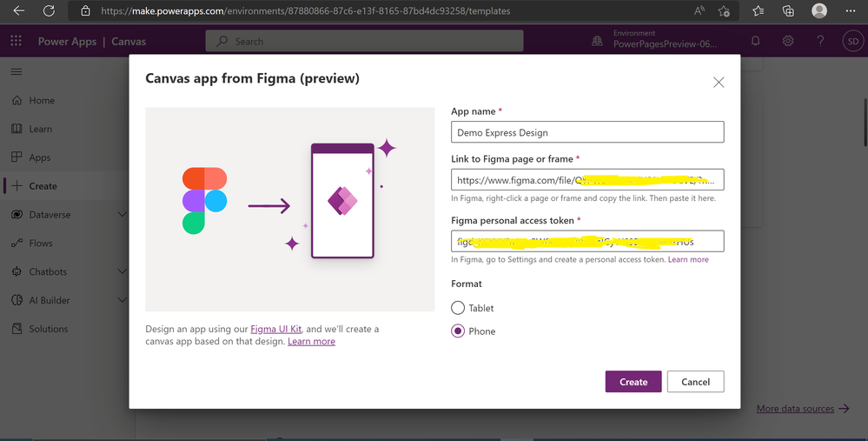Open the browser profile avatar
This screenshot has height=441, width=868.
click(818, 10)
